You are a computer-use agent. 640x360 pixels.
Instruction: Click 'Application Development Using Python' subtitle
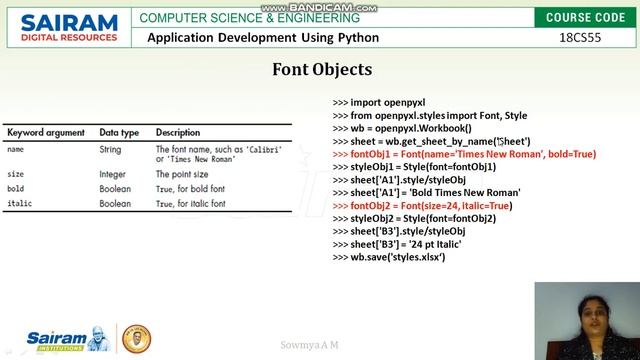[x=263, y=38]
